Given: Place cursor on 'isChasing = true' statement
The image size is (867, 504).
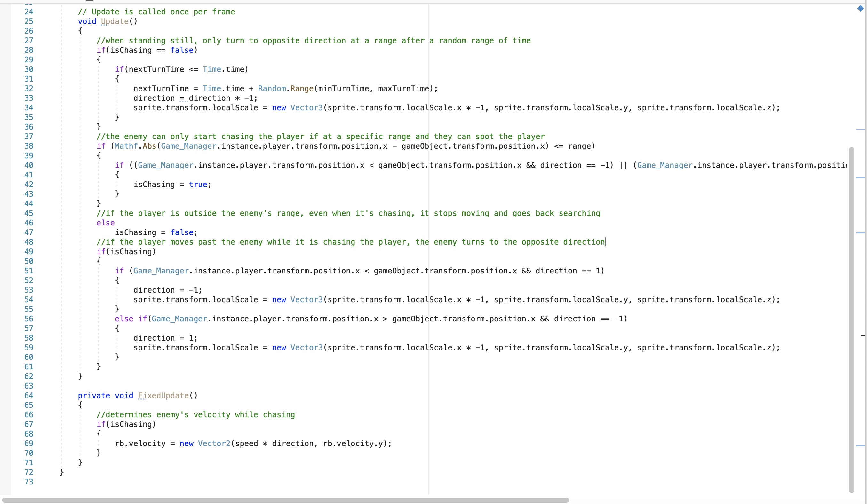Looking at the screenshot, I should pyautogui.click(x=172, y=185).
